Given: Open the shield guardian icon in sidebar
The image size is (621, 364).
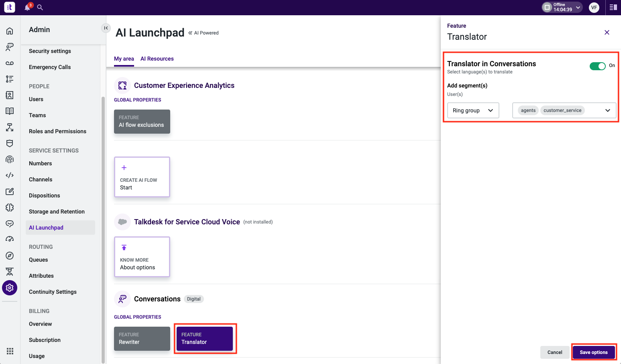Looking at the screenshot, I should point(10,143).
